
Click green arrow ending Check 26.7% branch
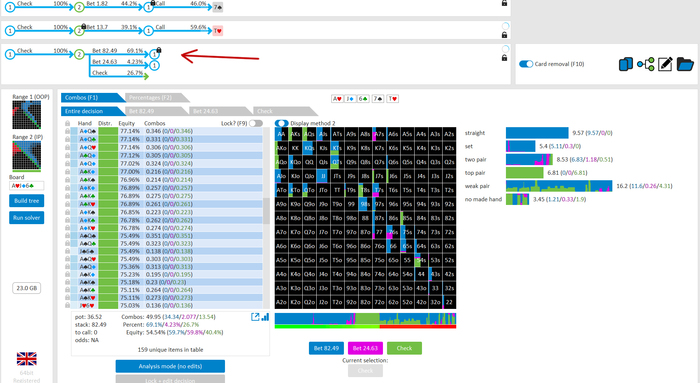click(145, 76)
